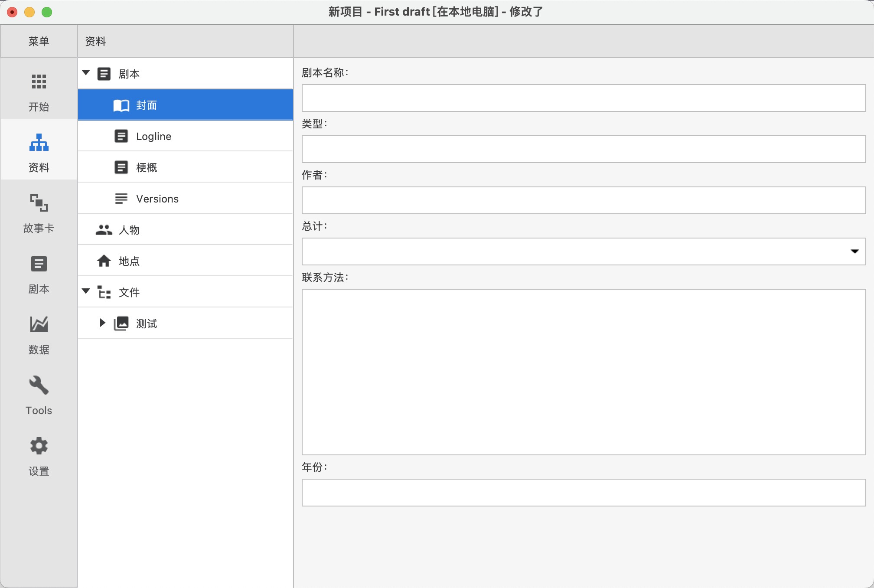Viewport: 874px width, 588px height.
Task: Expand the 测试 folder node
Action: pos(102,323)
